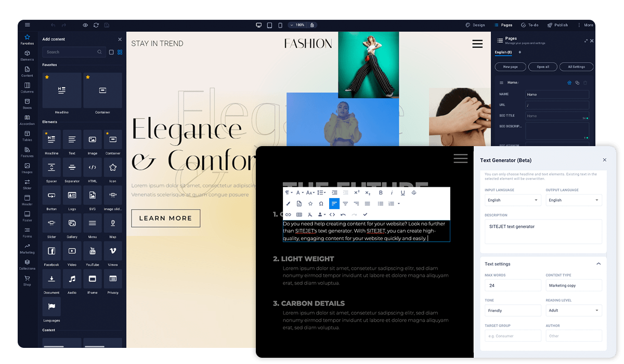
Task: Open Columns in the left sidebar
Action: point(27,88)
